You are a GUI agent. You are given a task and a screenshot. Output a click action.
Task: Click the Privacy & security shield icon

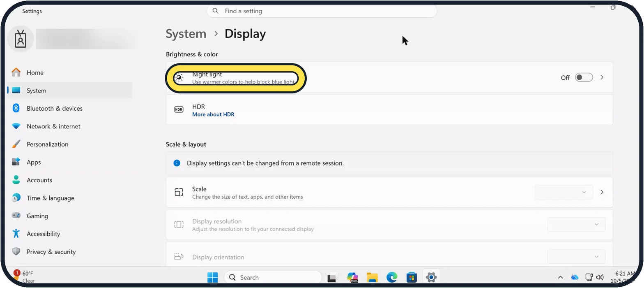(x=16, y=251)
